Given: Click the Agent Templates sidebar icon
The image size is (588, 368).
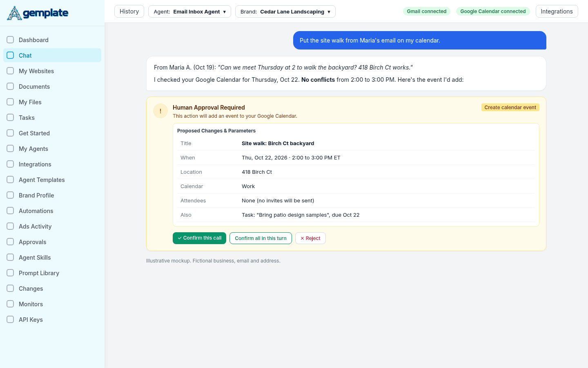Looking at the screenshot, I should (x=10, y=180).
